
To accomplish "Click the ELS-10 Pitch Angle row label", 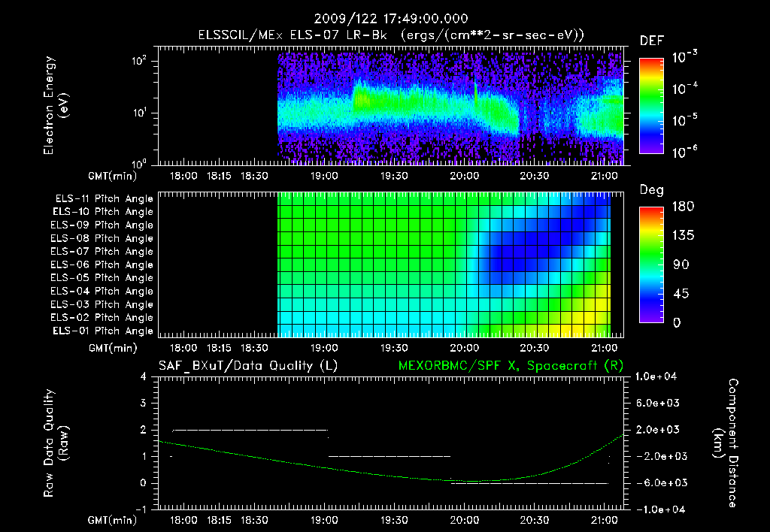I will 103,212.
